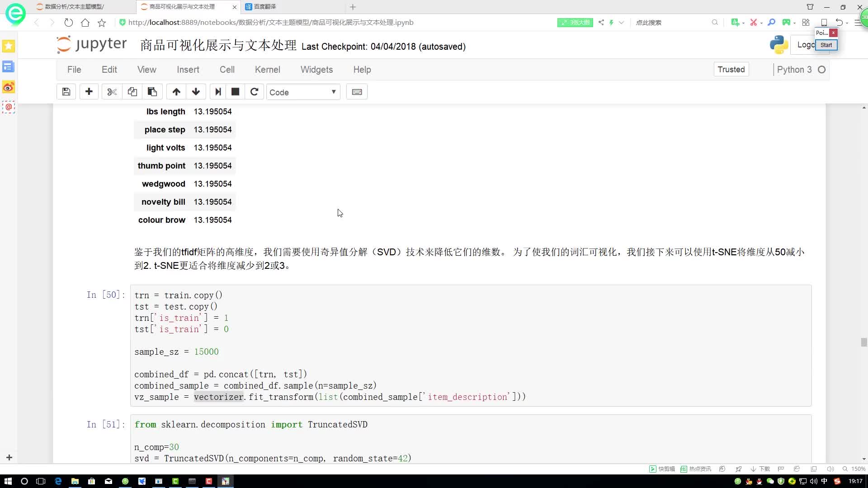Open File Explorer from taskbar
Viewport: 868px width, 488px height.
point(75,481)
